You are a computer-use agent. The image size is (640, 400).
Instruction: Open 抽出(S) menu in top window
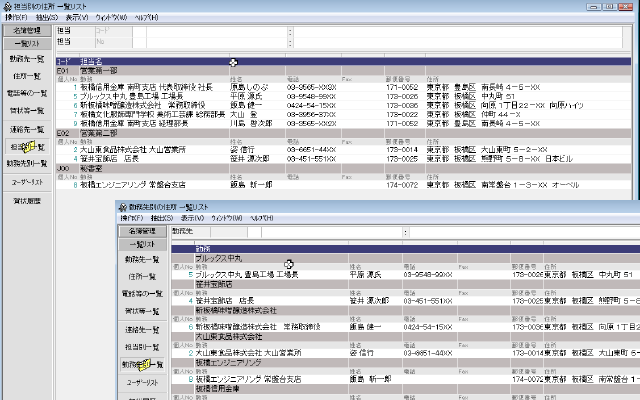click(46, 18)
